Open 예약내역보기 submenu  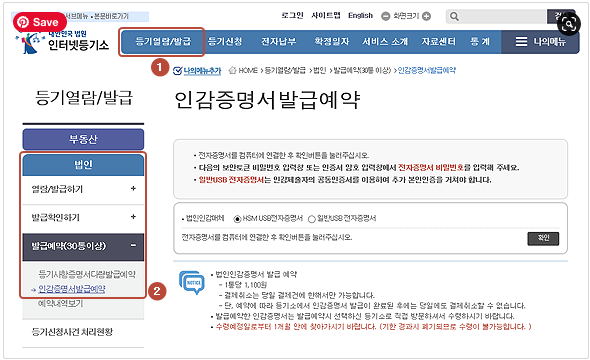pyautogui.click(x=61, y=303)
